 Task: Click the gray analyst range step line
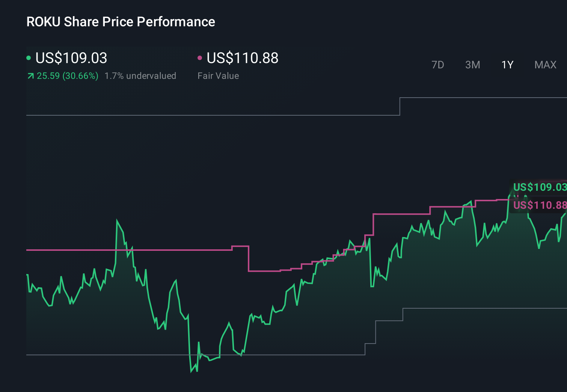coord(188,115)
